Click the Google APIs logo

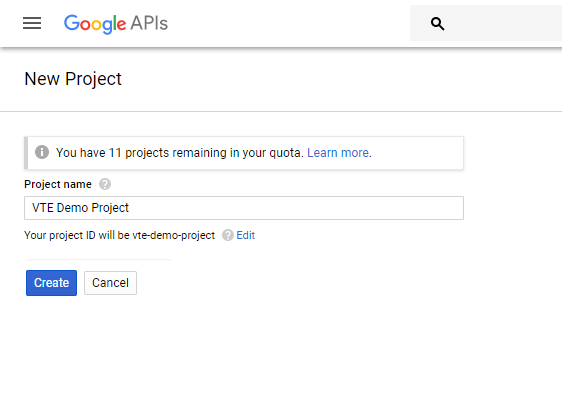116,24
